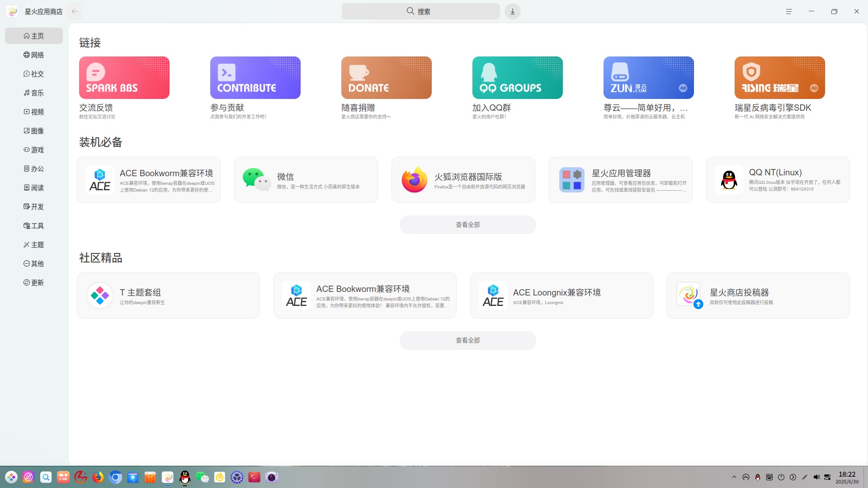The height and width of the screenshot is (488, 868).
Task: Click the T 主题套组 colorful icon
Action: pos(100,296)
